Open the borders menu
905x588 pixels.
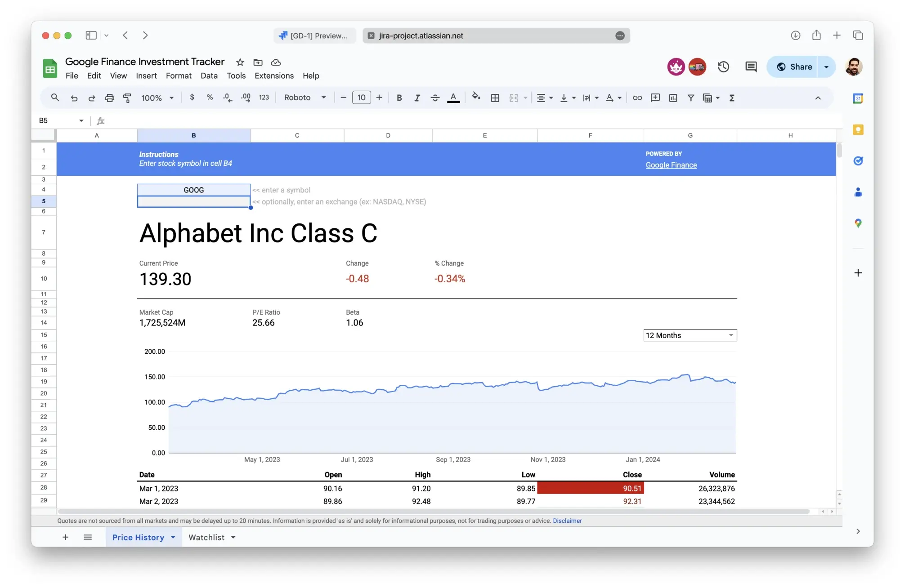[495, 98]
